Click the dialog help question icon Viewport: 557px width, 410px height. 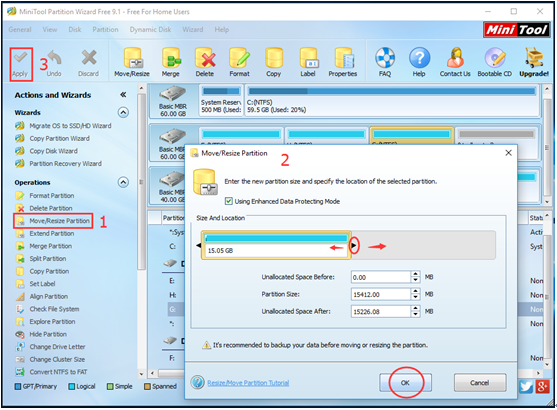pos(198,383)
